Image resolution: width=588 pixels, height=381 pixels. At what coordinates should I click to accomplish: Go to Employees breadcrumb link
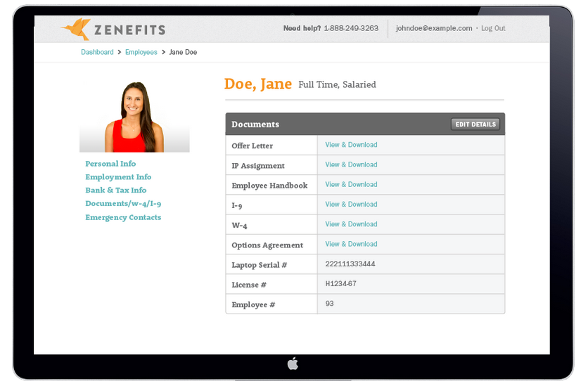(x=141, y=52)
